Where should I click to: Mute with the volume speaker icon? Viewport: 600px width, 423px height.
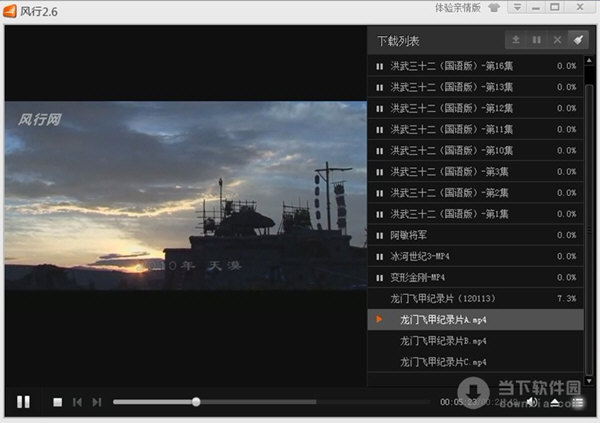coord(532,402)
